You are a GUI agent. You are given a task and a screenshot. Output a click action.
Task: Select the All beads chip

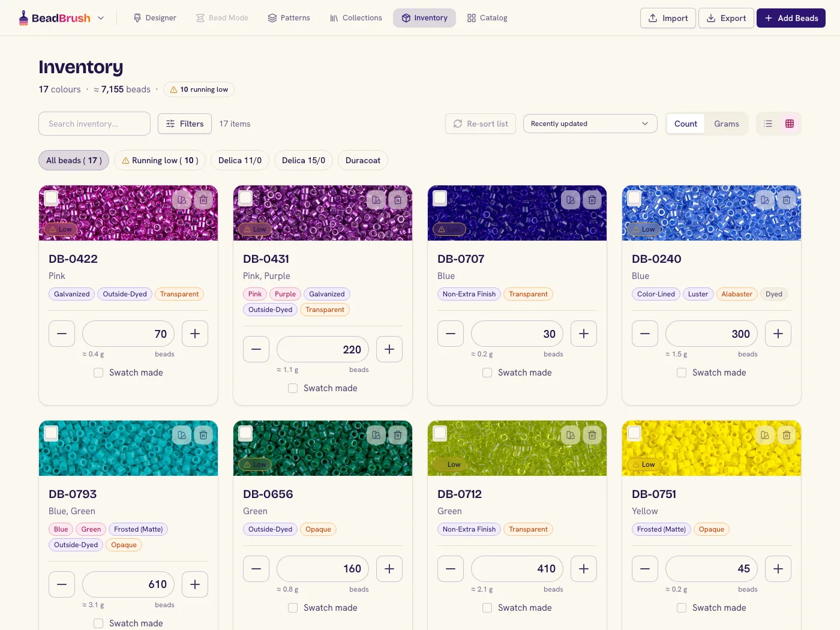pos(74,160)
